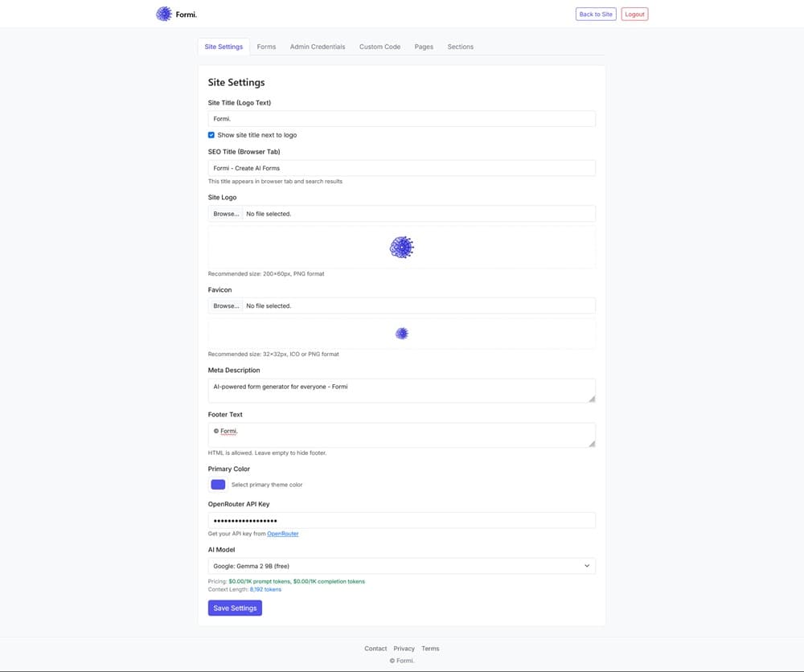
Task: Click the Meta Description resize handle
Action: click(x=592, y=399)
